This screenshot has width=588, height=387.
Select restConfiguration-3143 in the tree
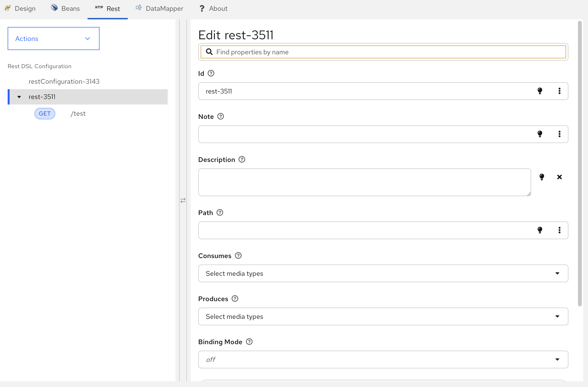pos(64,82)
